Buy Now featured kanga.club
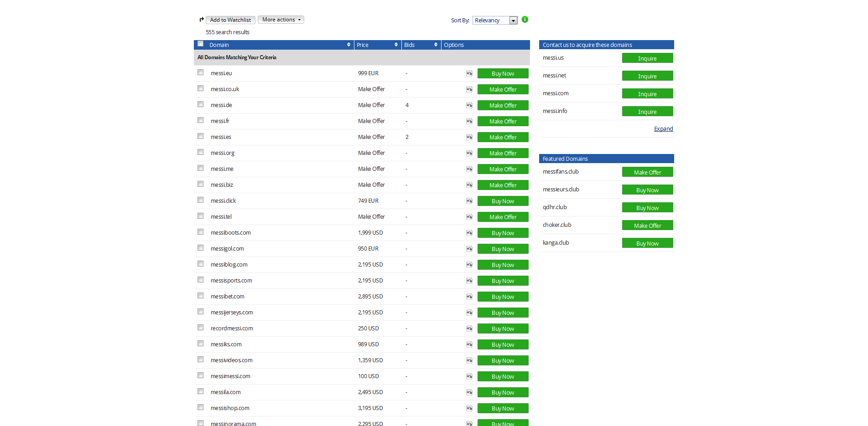The image size is (868, 426). click(x=647, y=243)
